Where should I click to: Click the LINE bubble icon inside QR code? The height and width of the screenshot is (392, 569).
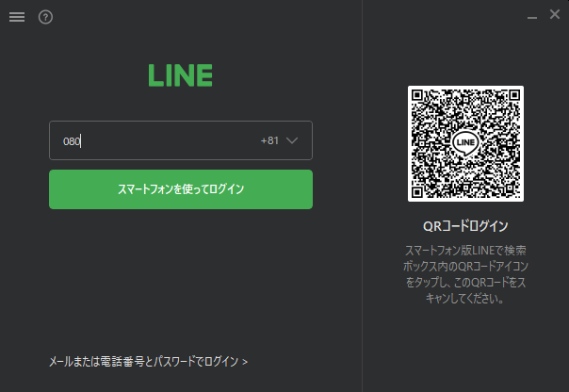click(x=465, y=143)
